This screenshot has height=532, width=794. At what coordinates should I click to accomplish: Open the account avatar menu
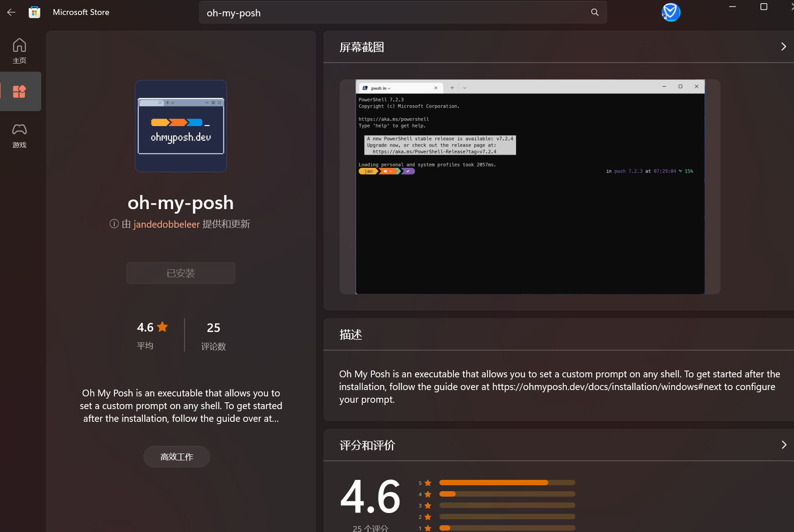(x=671, y=12)
